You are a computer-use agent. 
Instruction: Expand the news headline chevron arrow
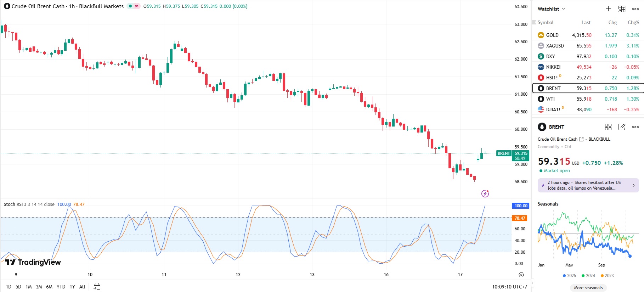click(x=634, y=185)
